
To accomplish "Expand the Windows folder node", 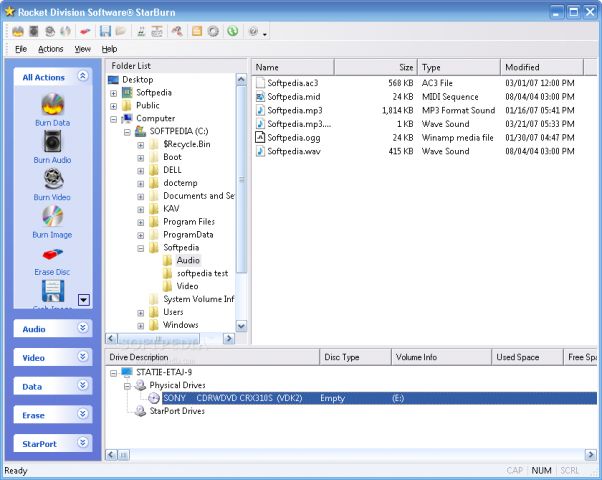I will [141, 326].
